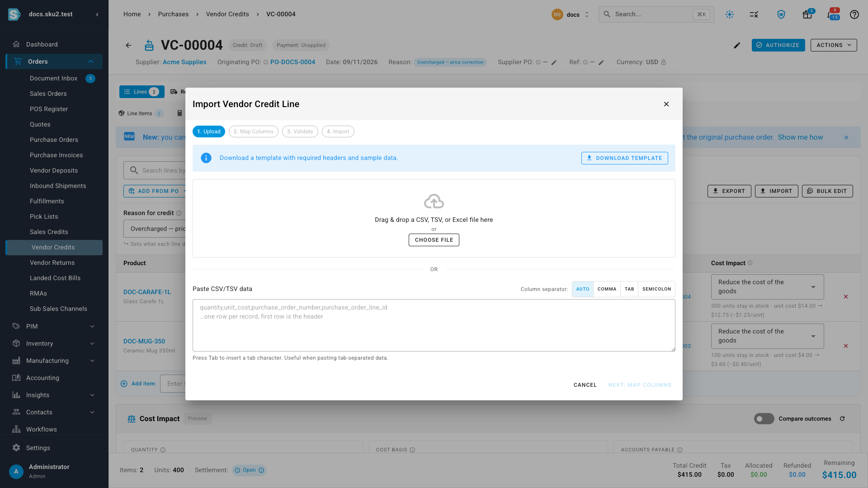Cancel the import dialog
Viewport: 868px width, 488px height.
585,385
